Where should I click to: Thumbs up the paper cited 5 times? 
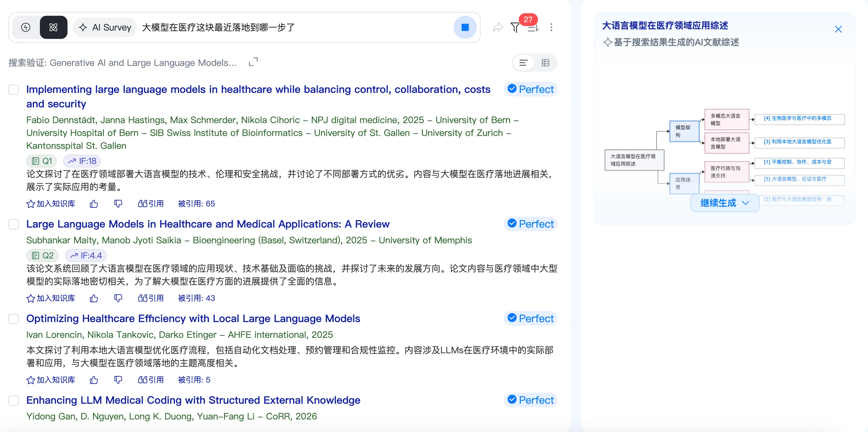pos(94,380)
